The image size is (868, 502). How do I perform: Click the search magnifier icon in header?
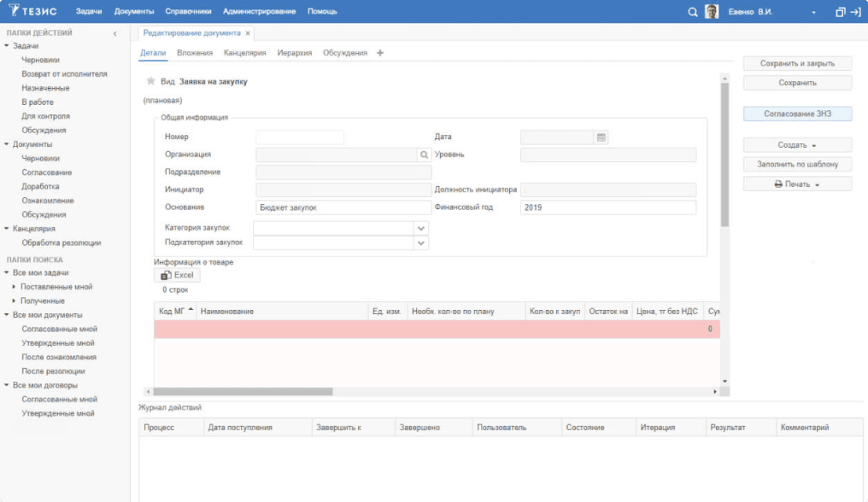(693, 12)
